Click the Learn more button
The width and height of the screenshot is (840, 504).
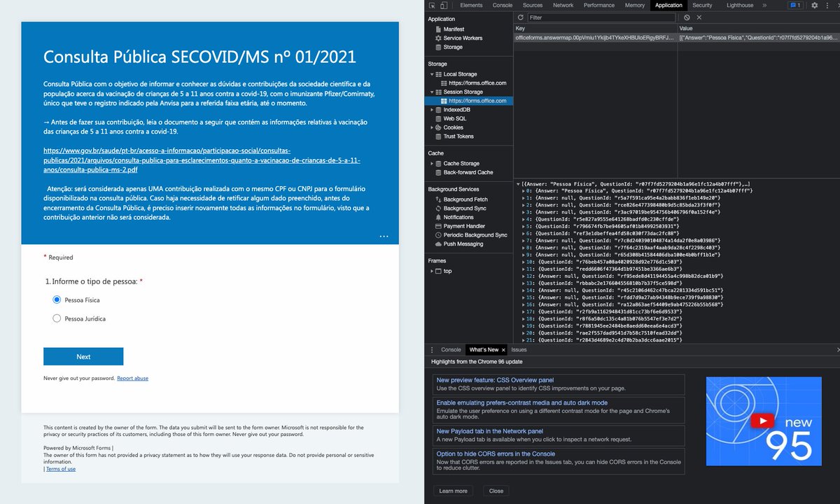(x=453, y=491)
